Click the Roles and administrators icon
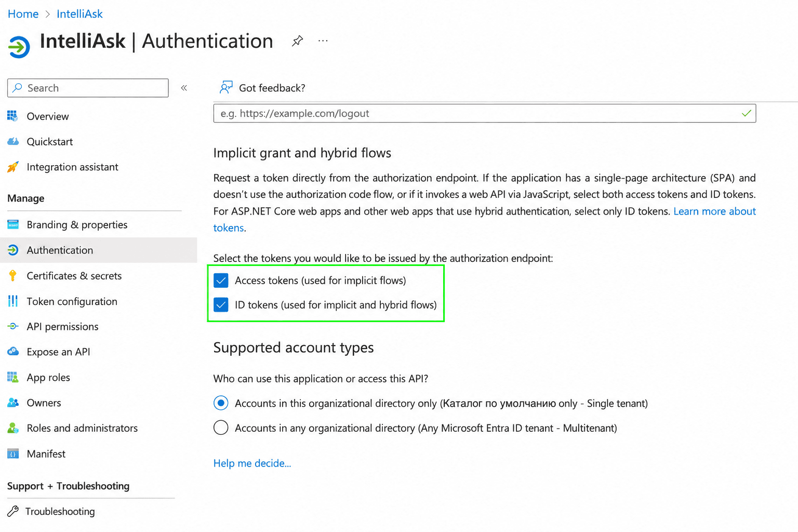 (x=13, y=428)
